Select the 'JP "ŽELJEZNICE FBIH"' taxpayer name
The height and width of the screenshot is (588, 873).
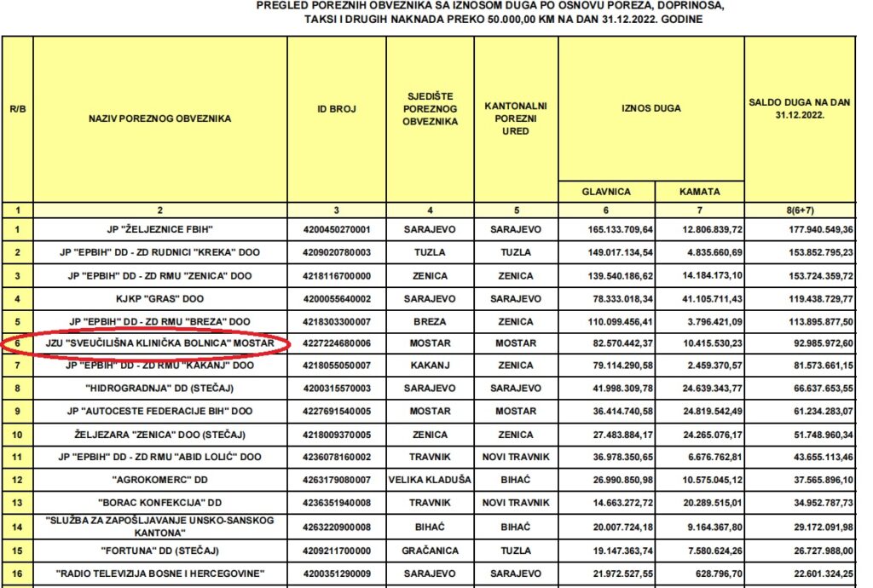(x=159, y=229)
